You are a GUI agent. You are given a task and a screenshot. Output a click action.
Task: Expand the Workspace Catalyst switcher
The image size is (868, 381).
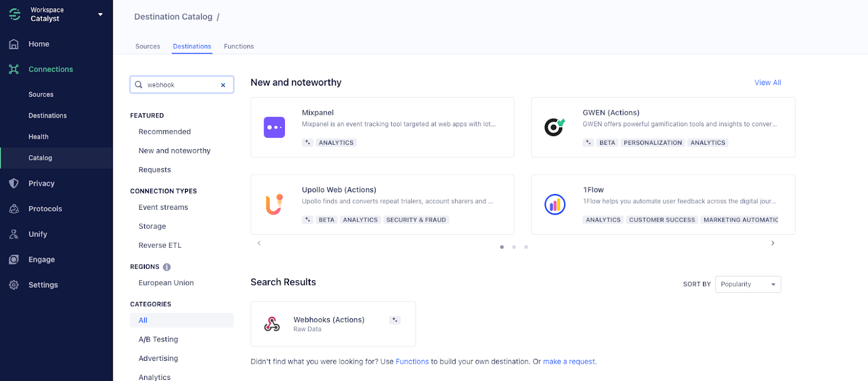click(x=100, y=15)
